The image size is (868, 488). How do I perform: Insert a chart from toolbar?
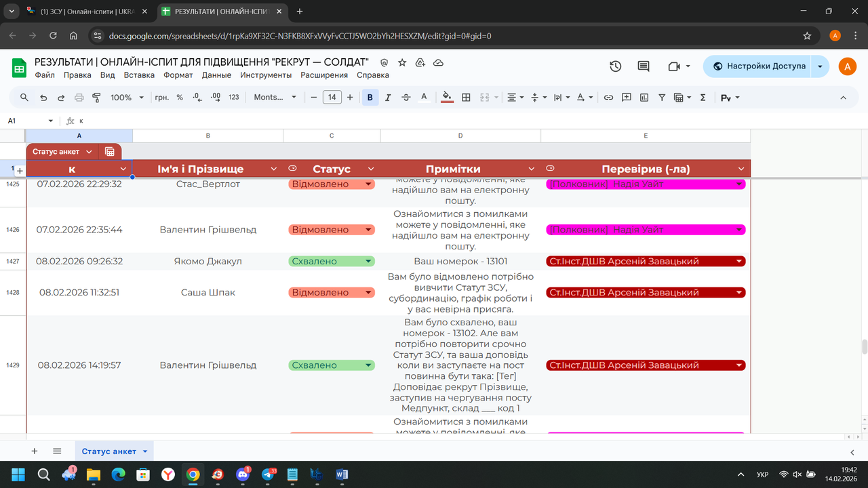pyautogui.click(x=644, y=98)
